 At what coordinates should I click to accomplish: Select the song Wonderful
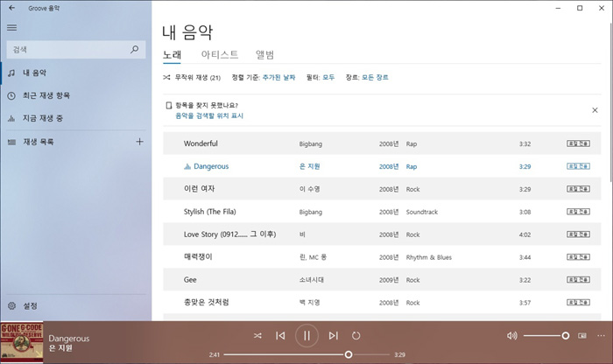[201, 143]
